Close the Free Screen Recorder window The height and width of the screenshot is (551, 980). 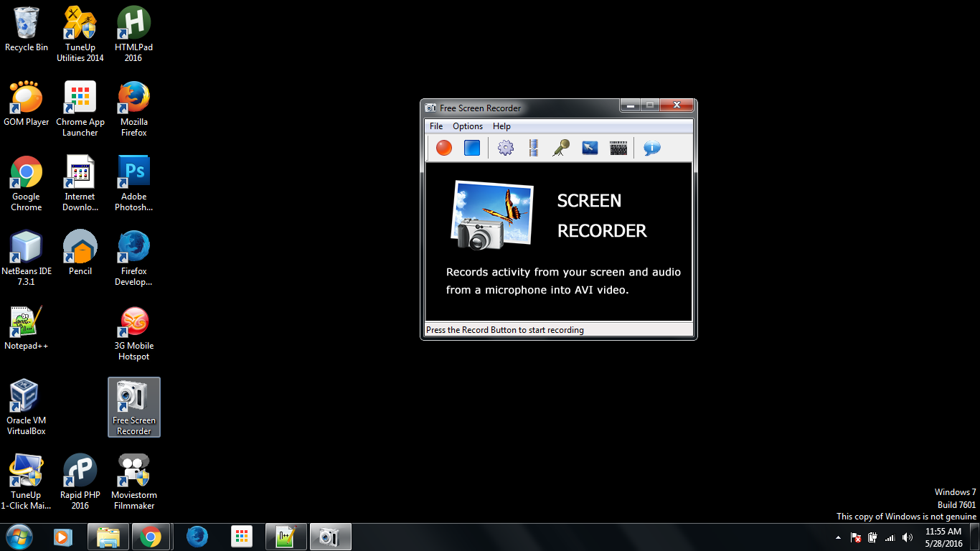click(x=677, y=105)
